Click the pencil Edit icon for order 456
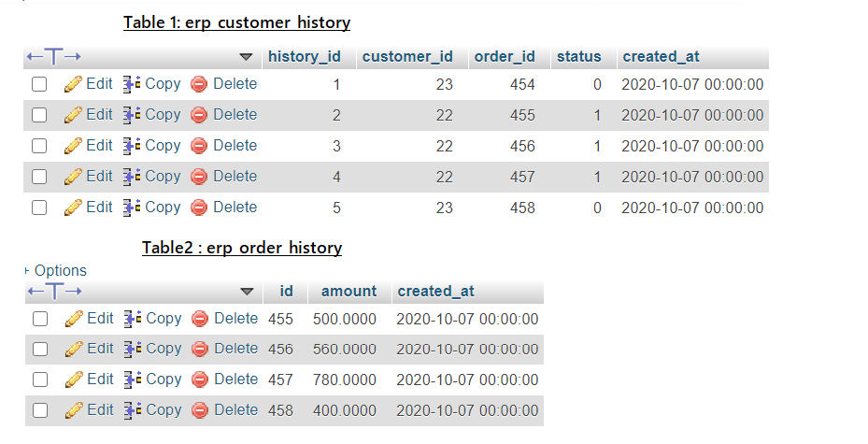 (x=73, y=349)
